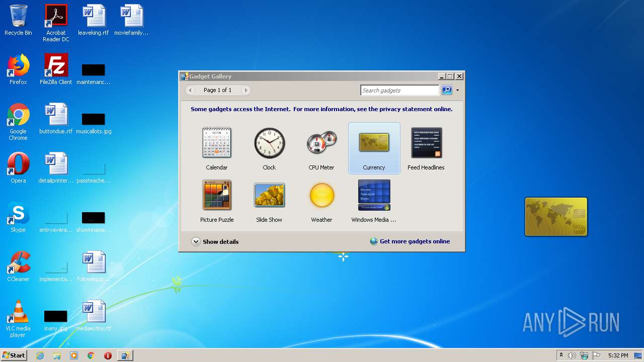Select the Opera desktop shortcut

[x=18, y=168]
